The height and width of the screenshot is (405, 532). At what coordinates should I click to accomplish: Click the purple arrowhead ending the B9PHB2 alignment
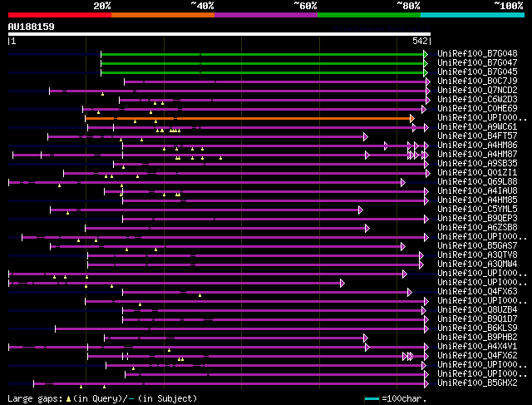(366, 338)
